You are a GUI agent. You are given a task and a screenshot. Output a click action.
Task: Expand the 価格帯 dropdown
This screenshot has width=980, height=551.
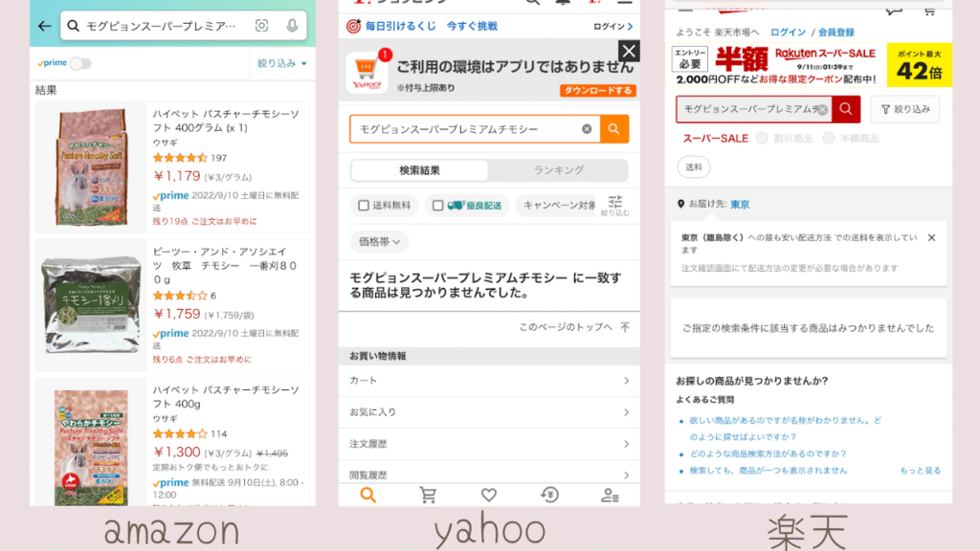(x=379, y=242)
